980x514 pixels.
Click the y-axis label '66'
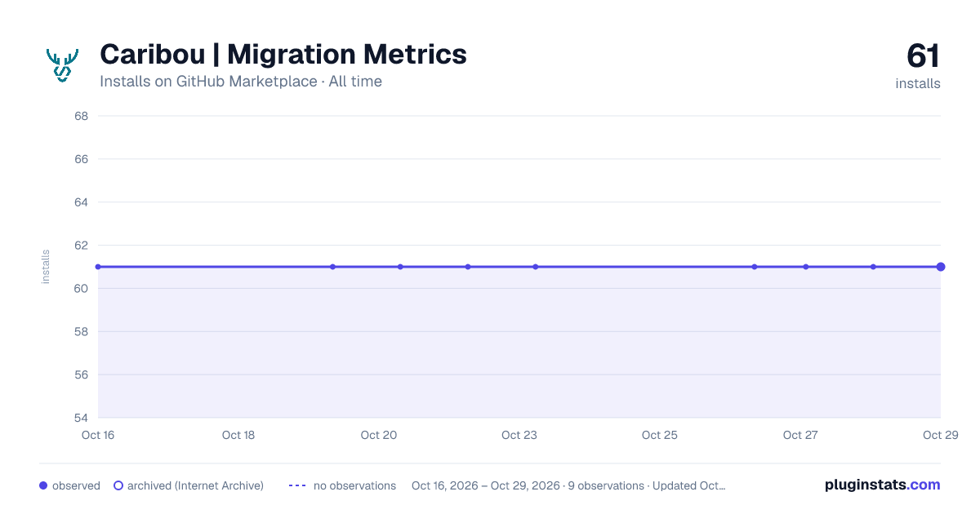pyautogui.click(x=82, y=159)
